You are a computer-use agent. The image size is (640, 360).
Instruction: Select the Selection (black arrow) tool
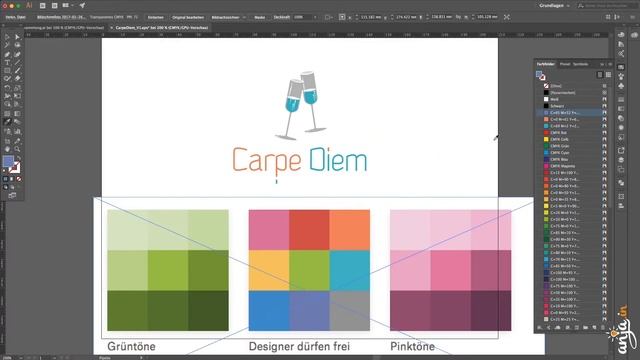click(7, 37)
